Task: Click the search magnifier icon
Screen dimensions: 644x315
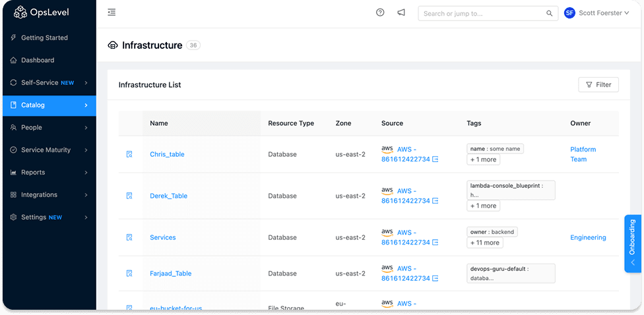Action: pos(549,13)
